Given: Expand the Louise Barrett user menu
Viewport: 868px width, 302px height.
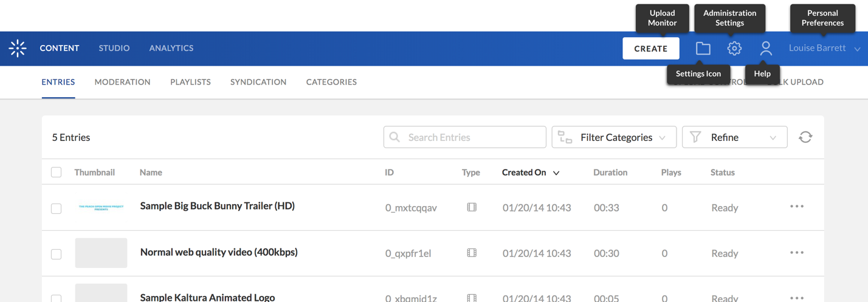Looking at the screenshot, I should [824, 48].
